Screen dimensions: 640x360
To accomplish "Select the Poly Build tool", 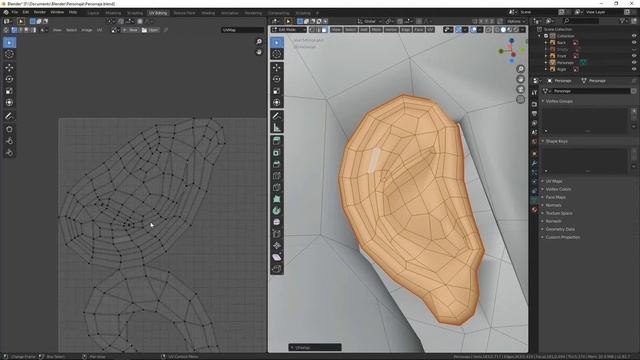I will point(277,199).
